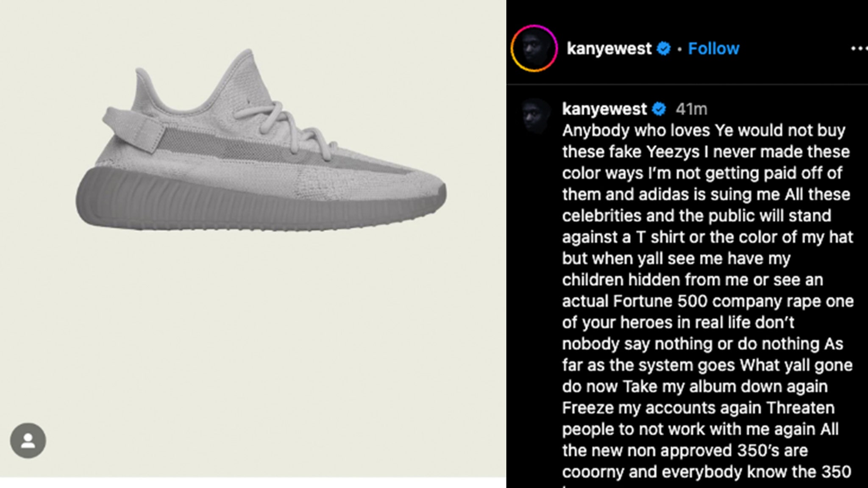The width and height of the screenshot is (868, 488).
Task: Click the "Take my album down again" line
Action: tap(725, 387)
